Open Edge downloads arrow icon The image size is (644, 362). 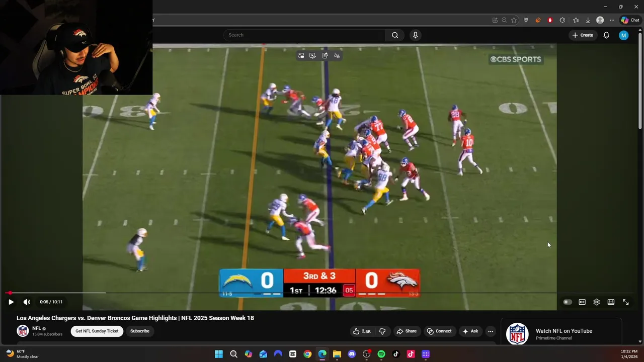[x=588, y=20]
